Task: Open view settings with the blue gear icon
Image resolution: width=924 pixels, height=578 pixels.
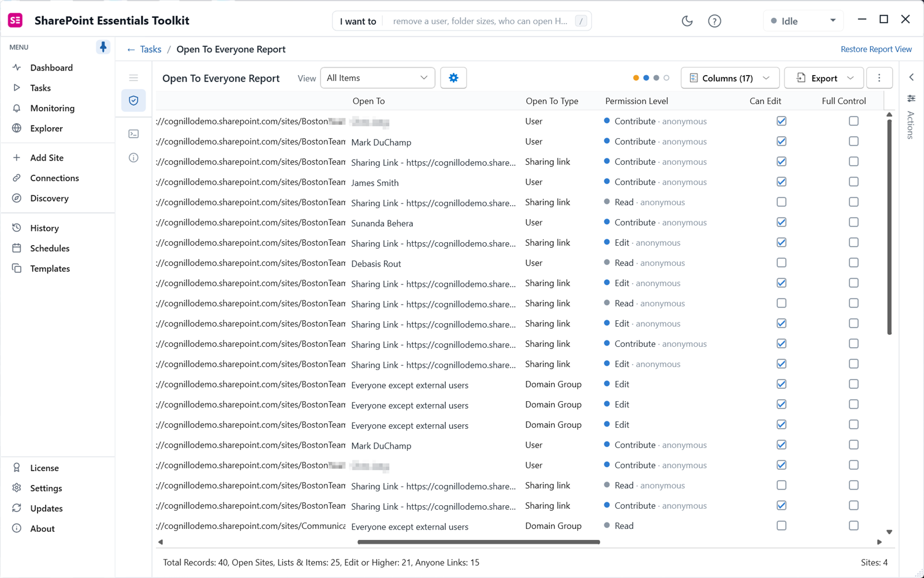Action: (453, 77)
